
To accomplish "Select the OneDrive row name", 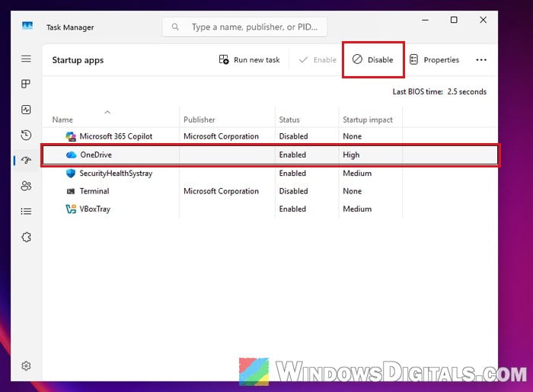I will [96, 155].
